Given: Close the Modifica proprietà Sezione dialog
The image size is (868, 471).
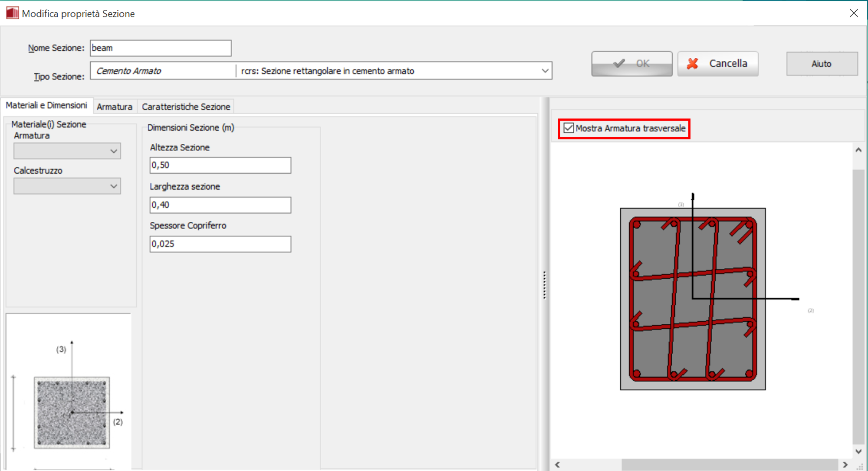Looking at the screenshot, I should tap(854, 13).
